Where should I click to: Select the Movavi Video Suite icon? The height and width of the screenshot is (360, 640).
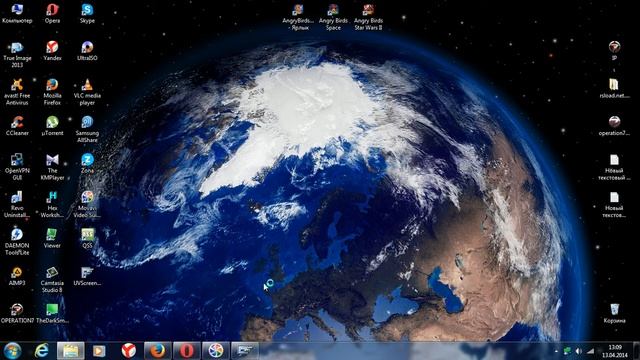tap(87, 204)
